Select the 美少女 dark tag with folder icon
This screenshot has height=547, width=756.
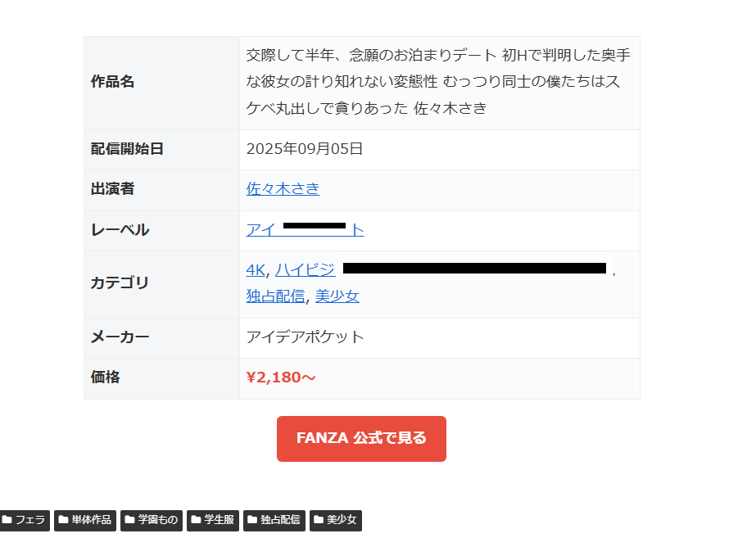336,521
